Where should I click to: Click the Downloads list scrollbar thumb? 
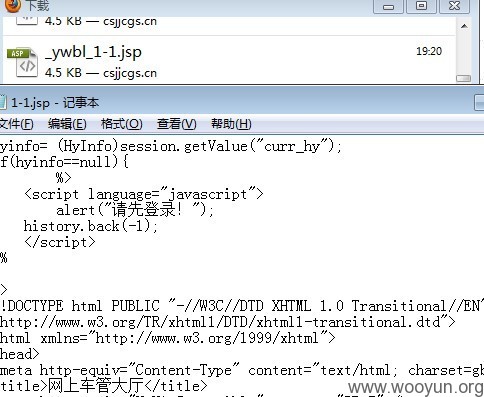tap(464, 78)
